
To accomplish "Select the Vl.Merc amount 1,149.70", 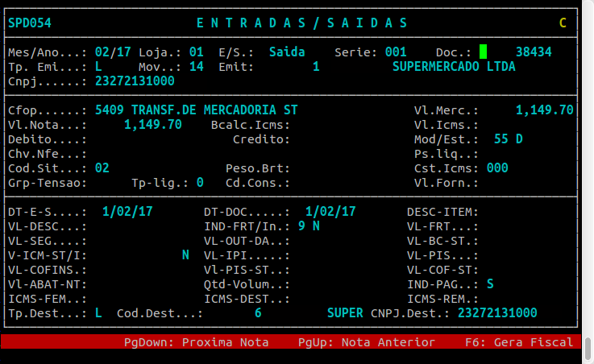I will point(544,110).
